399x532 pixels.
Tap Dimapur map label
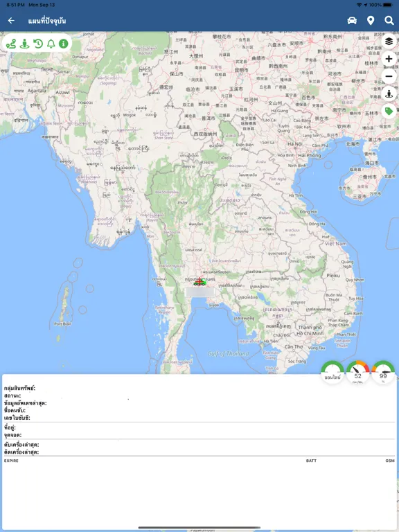80,57
